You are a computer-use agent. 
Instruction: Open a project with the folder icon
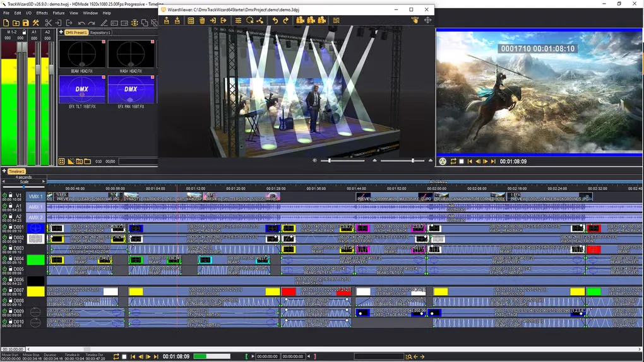[x=16, y=23]
